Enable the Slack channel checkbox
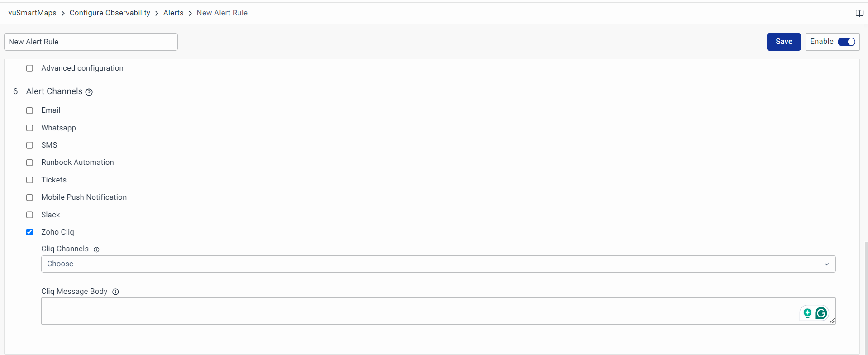 click(29, 215)
